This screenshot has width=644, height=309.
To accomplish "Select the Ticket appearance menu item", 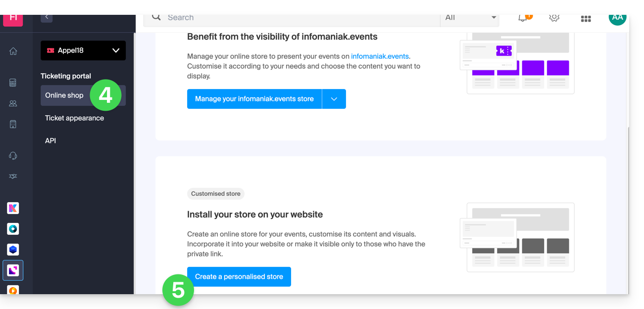I will (x=75, y=118).
